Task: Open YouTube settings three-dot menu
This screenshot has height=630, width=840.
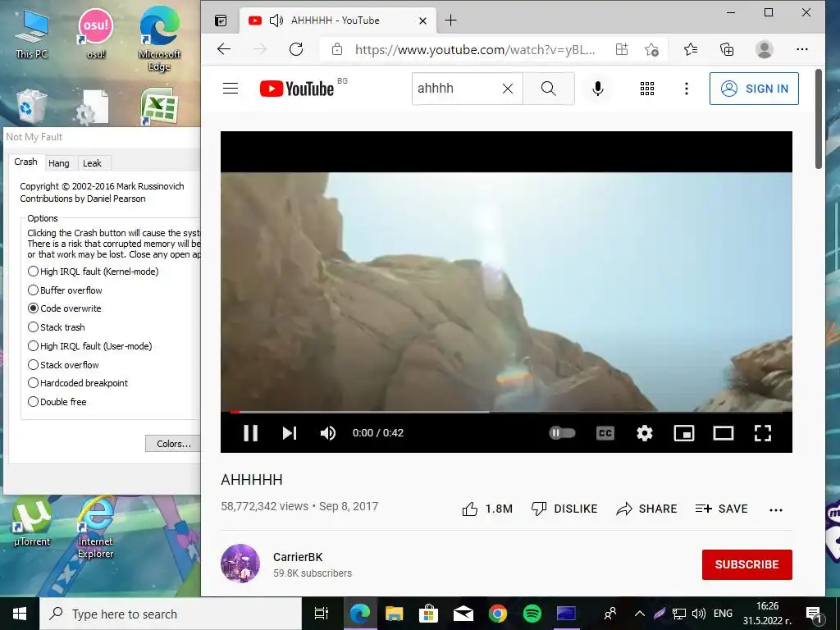Action: point(687,89)
